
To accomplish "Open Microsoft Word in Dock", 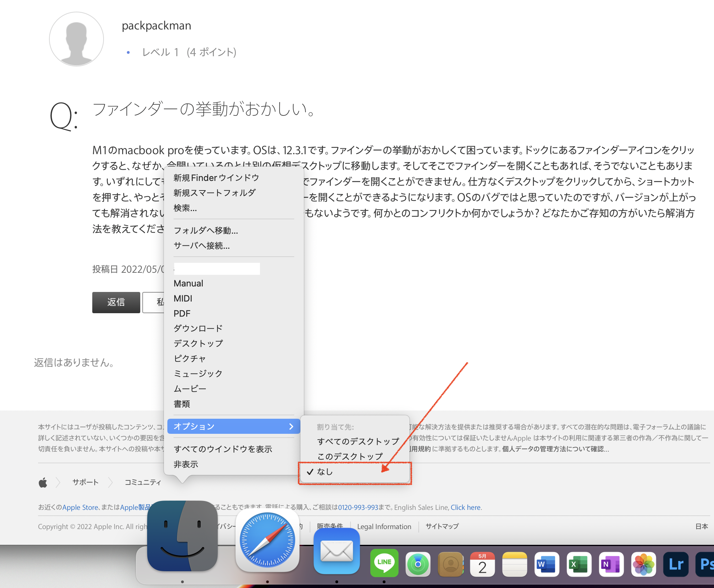I will (546, 564).
